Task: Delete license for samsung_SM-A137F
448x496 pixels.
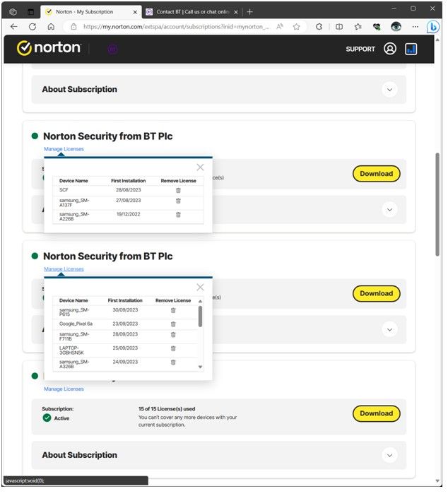Action: pos(178,201)
